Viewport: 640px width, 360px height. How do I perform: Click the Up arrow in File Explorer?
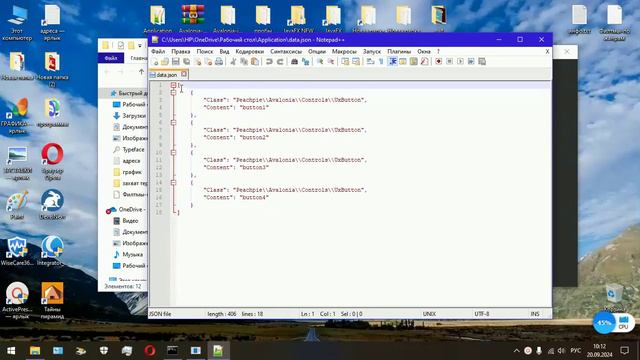coord(141,72)
